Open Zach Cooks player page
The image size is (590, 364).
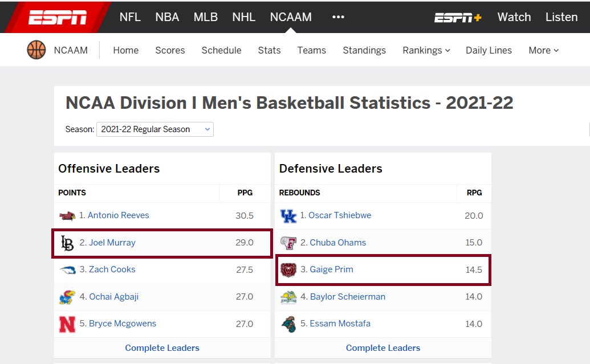112,269
